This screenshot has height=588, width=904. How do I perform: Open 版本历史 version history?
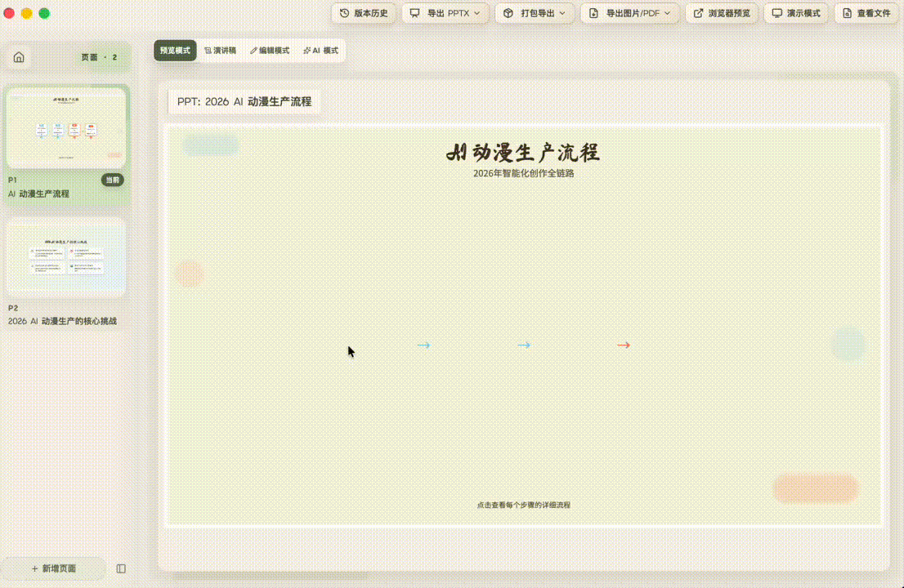point(364,13)
